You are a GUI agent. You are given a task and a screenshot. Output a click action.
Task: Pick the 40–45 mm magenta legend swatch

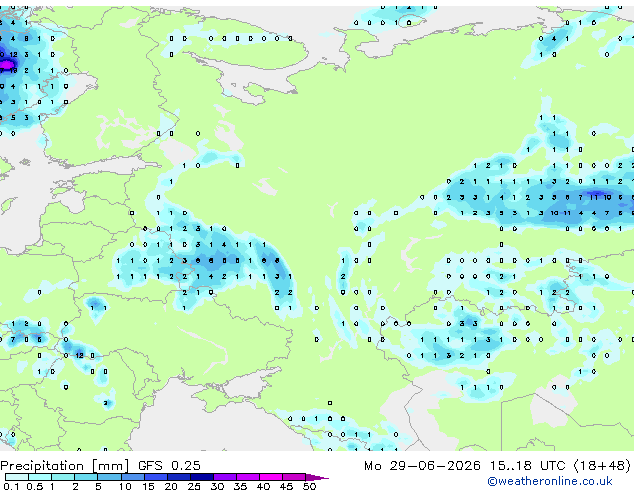(x=271, y=477)
